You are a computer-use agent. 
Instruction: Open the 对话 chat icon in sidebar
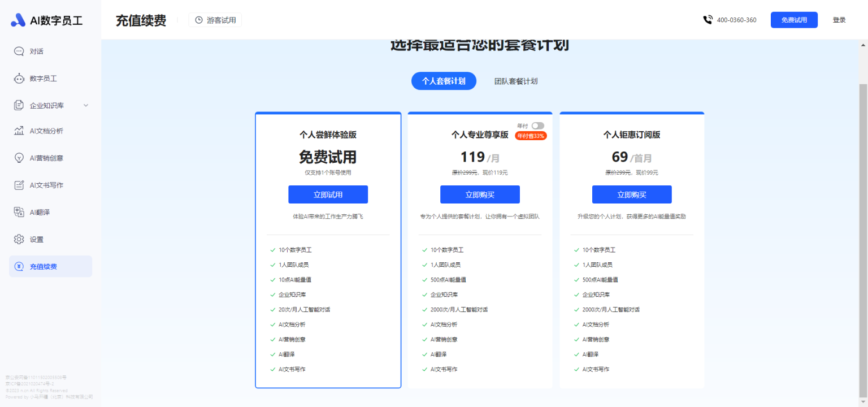point(19,51)
